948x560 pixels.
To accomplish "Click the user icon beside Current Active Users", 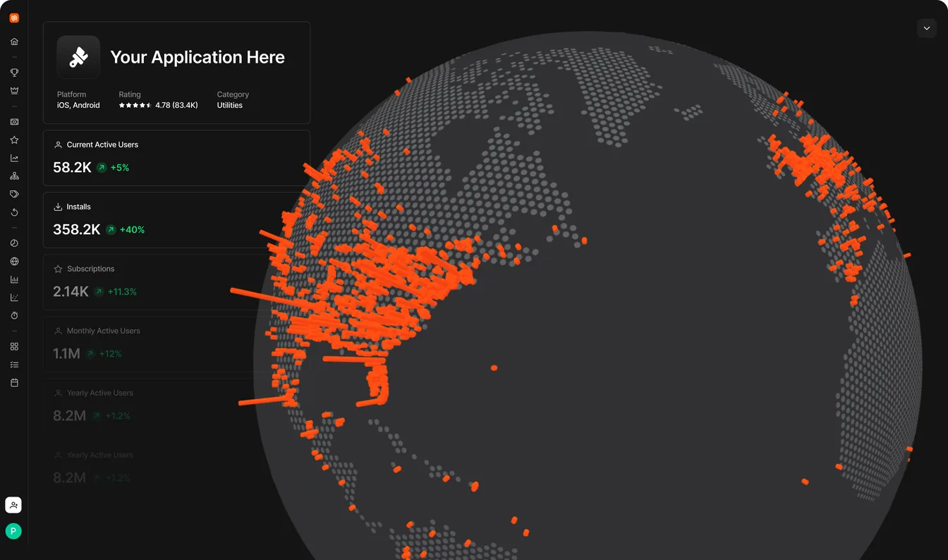I will (59, 145).
